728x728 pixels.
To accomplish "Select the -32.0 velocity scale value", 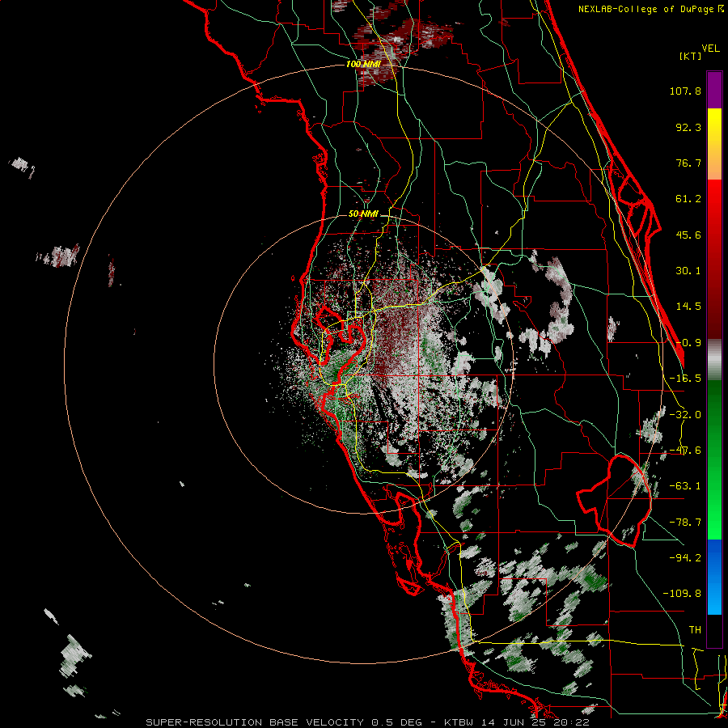I will (685, 415).
